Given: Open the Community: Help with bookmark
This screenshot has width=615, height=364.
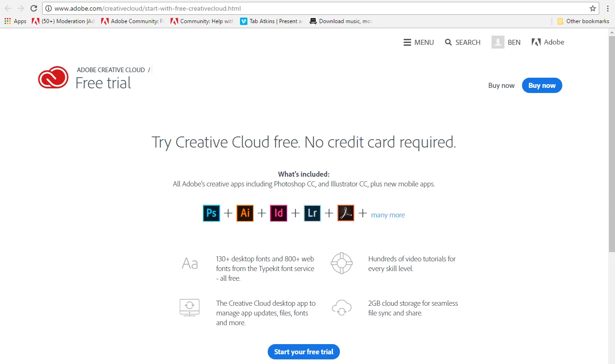Looking at the screenshot, I should click(x=203, y=21).
